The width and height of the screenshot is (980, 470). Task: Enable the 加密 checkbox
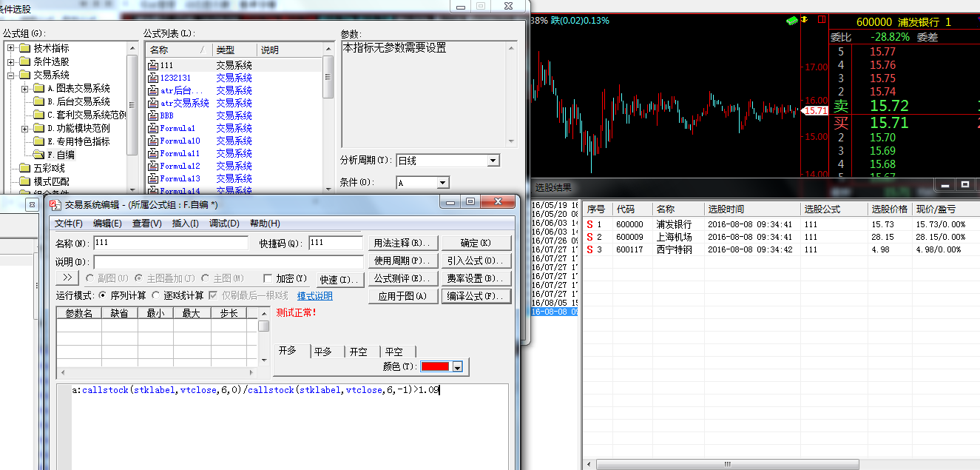click(268, 278)
